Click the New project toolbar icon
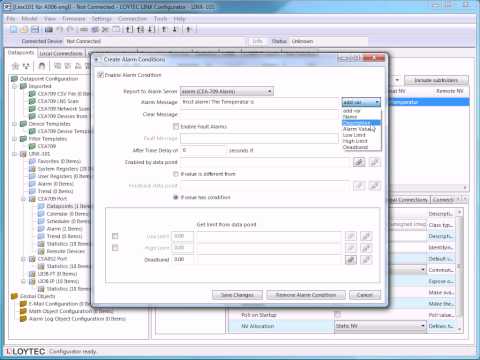Screen dimensions: 480x360 13,29
